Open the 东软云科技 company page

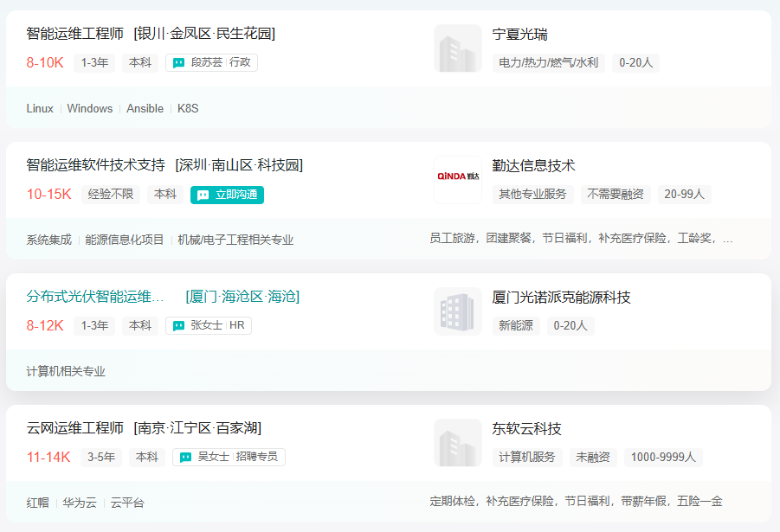526,428
